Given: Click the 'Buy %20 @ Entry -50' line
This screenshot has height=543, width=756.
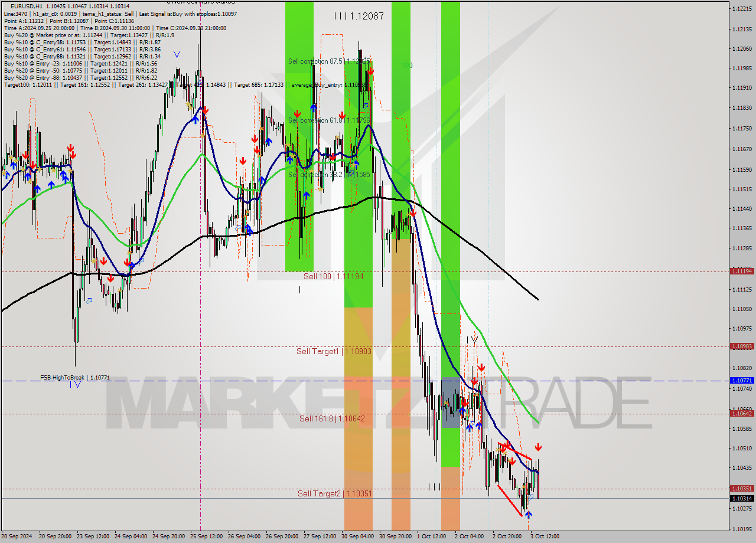Looking at the screenshot, I should pos(80,70).
